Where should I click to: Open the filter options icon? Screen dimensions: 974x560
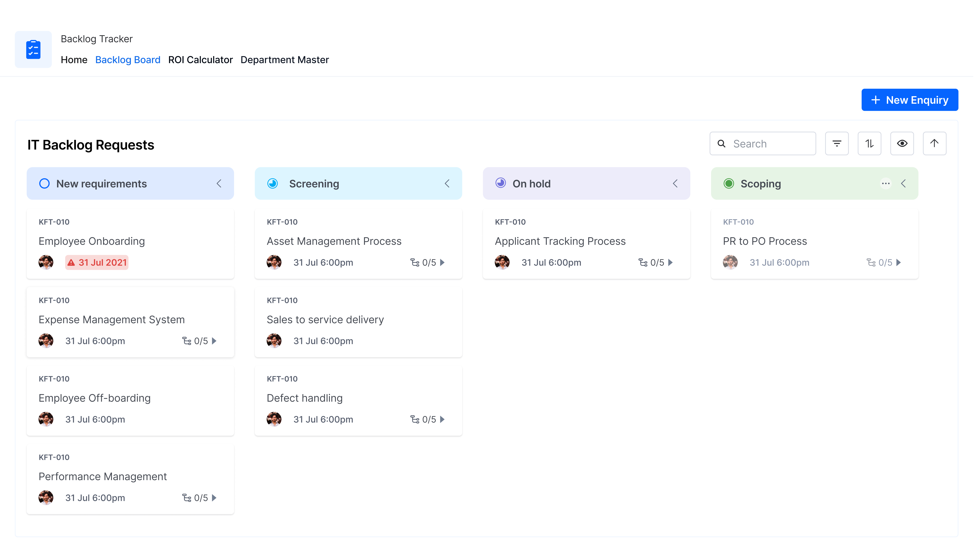point(837,143)
